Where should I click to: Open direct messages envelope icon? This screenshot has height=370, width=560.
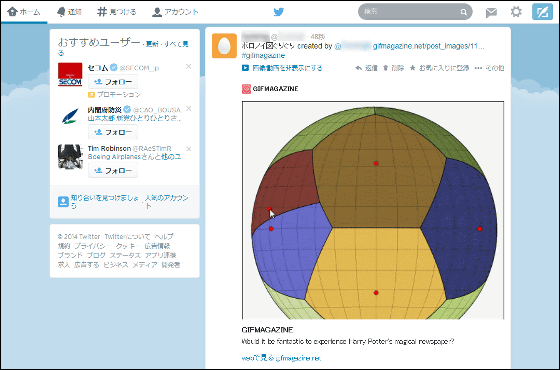(491, 12)
